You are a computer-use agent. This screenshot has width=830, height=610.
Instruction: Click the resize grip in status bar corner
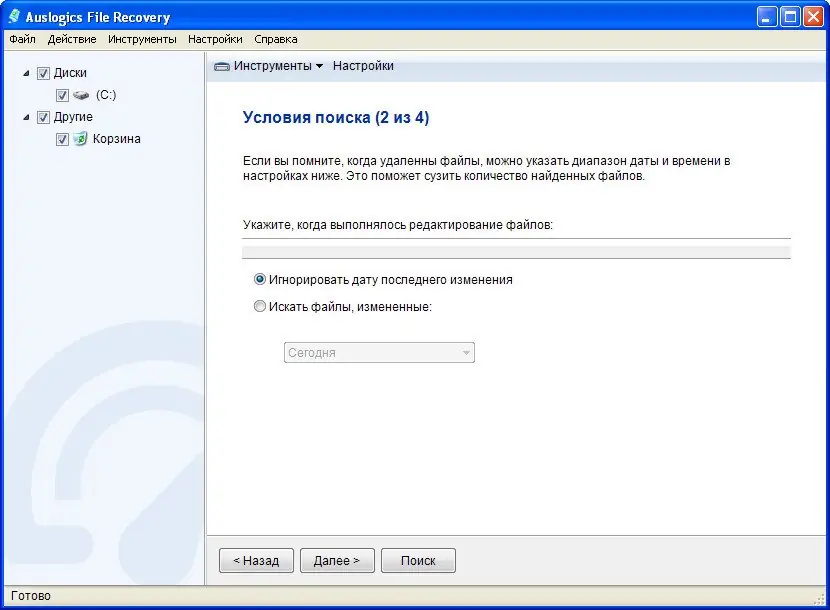(819, 598)
